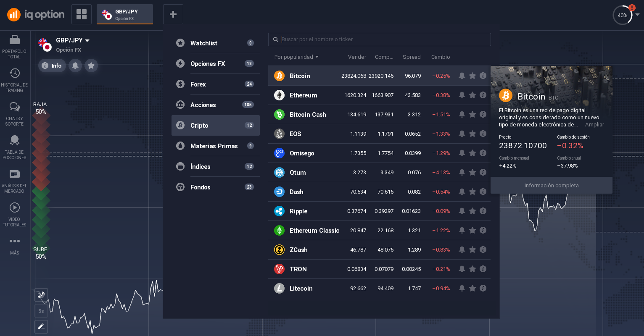Set alert bell for Ethereum Classic
644x336 pixels.
tap(462, 231)
